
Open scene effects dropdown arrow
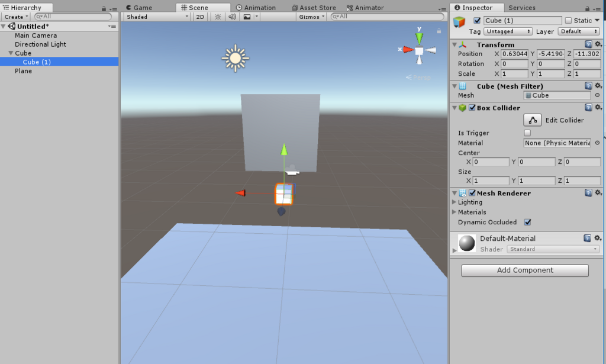(x=256, y=17)
